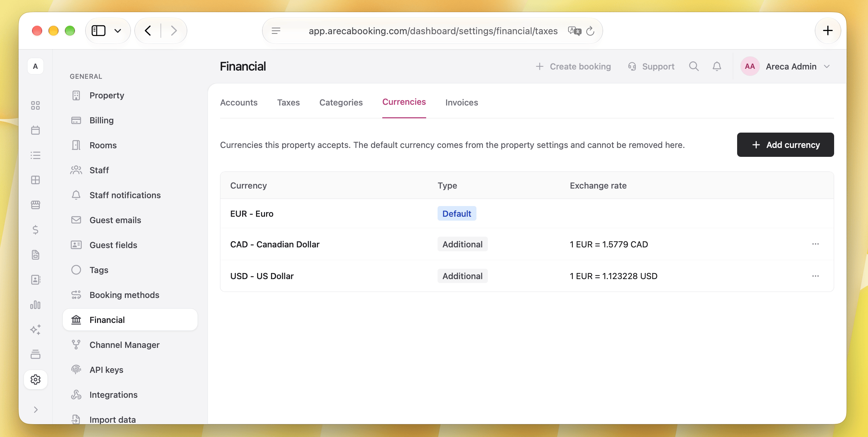This screenshot has height=437, width=868.
Task: Click the dollar sign icon in left rail
Action: (35, 230)
